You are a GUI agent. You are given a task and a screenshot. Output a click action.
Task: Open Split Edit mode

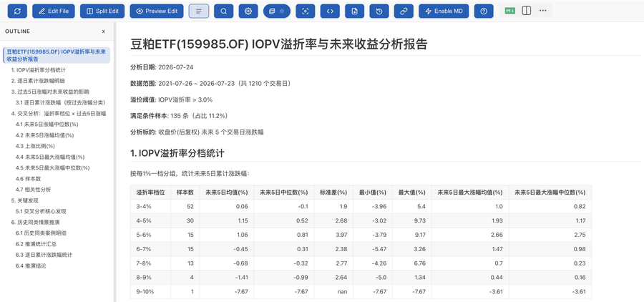click(102, 11)
